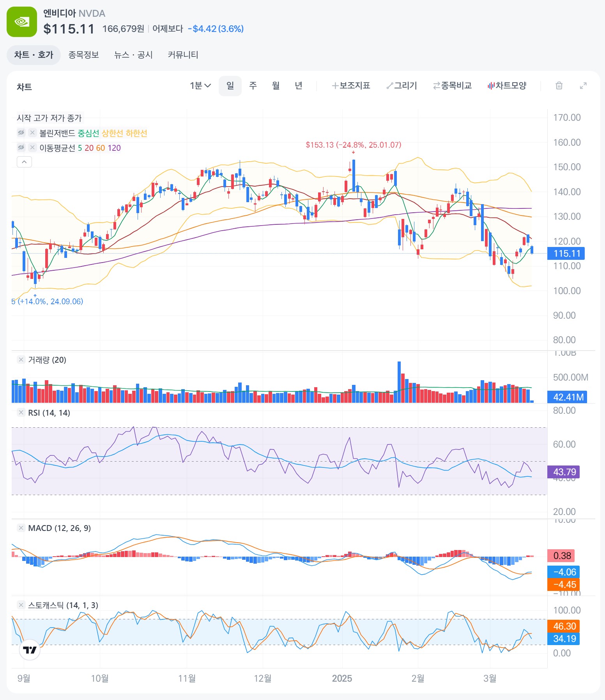
Task: Click the NVIDIA logo icon
Action: tap(22, 22)
